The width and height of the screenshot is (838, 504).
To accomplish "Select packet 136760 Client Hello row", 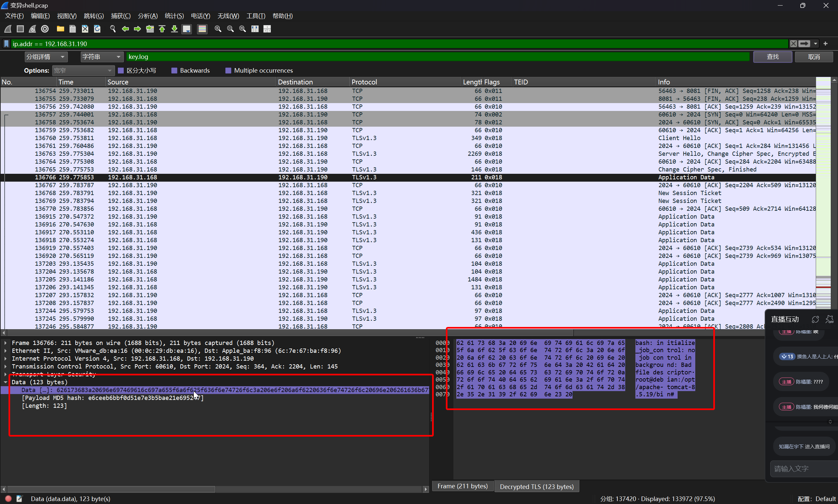I will pos(408,138).
